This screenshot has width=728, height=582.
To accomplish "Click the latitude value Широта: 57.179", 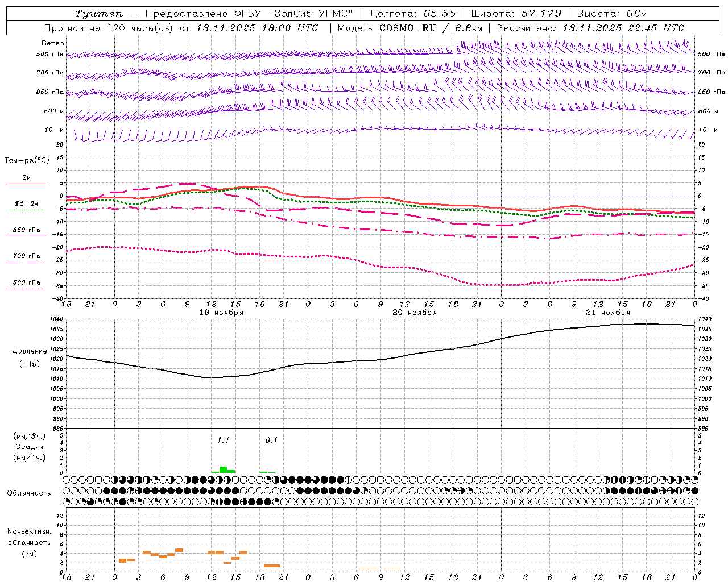I will (x=516, y=14).
